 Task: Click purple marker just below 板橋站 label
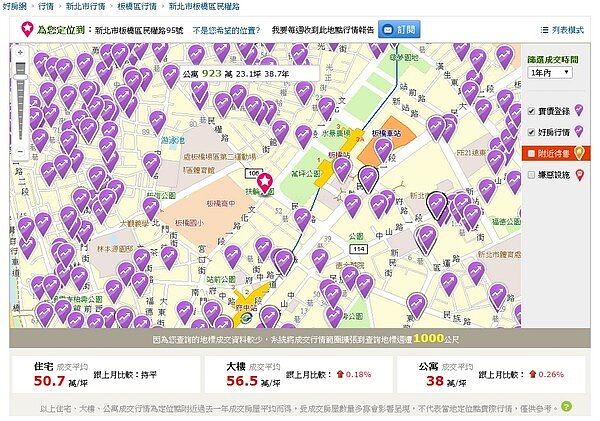click(x=342, y=169)
